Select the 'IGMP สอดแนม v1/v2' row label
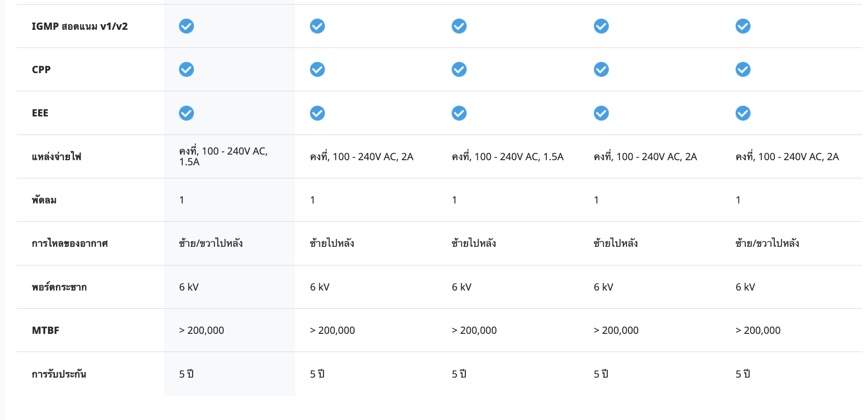 80,27
